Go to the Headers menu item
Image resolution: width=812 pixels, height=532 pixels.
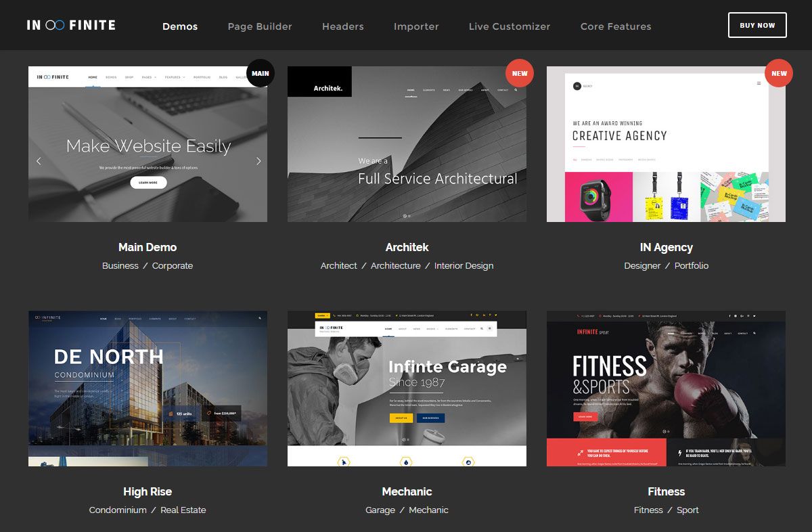pos(343,26)
